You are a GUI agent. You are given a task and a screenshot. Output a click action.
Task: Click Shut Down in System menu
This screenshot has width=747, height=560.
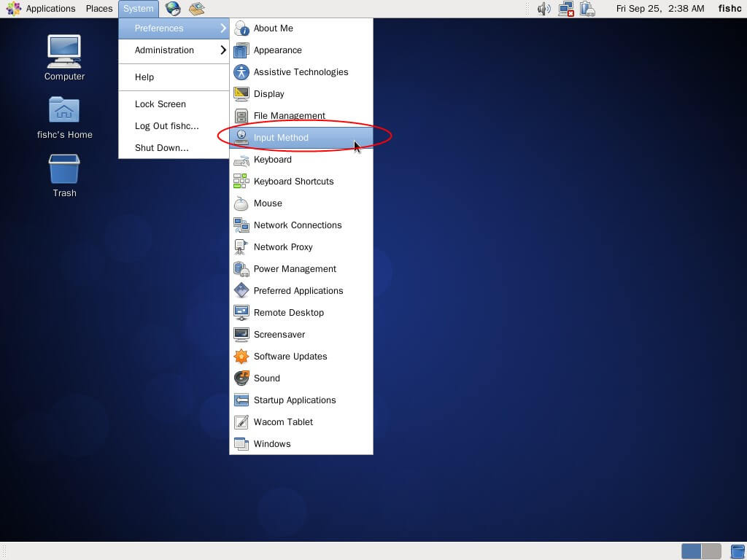tap(161, 148)
